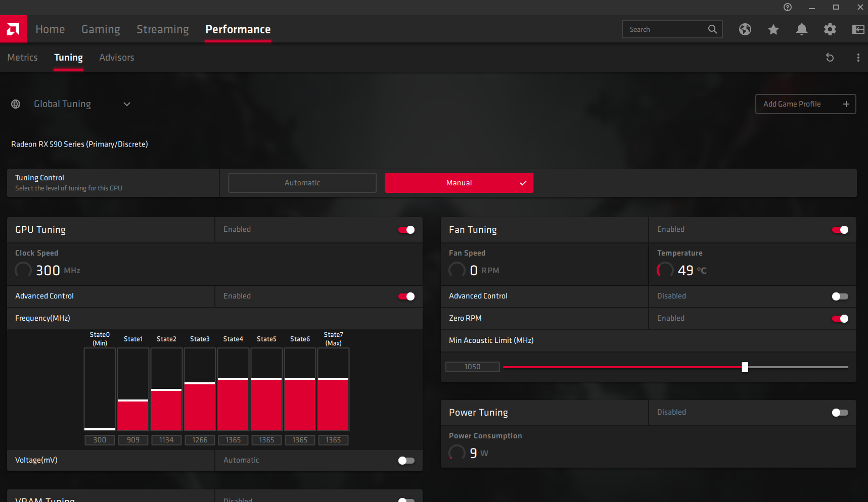The height and width of the screenshot is (502, 868).
Task: Click the State3 frequency value 1266 field
Action: [200, 440]
